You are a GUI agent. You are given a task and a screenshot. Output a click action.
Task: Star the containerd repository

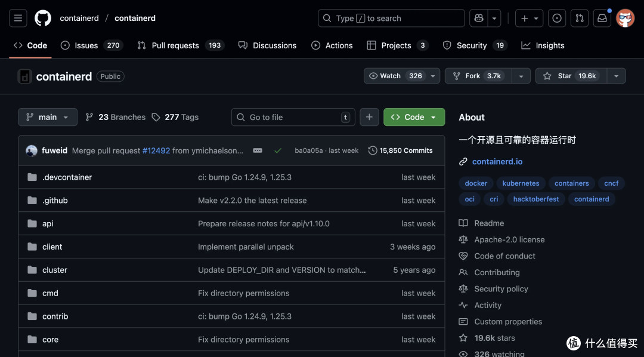(571, 76)
